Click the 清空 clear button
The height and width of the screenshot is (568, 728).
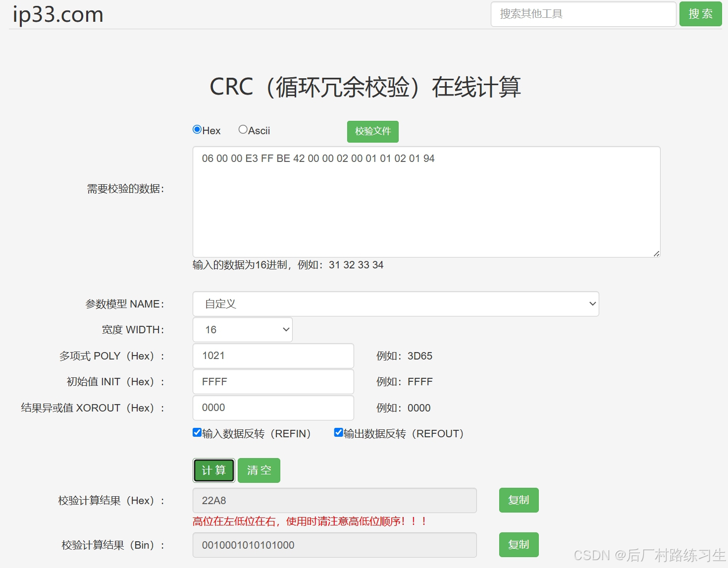point(259,470)
